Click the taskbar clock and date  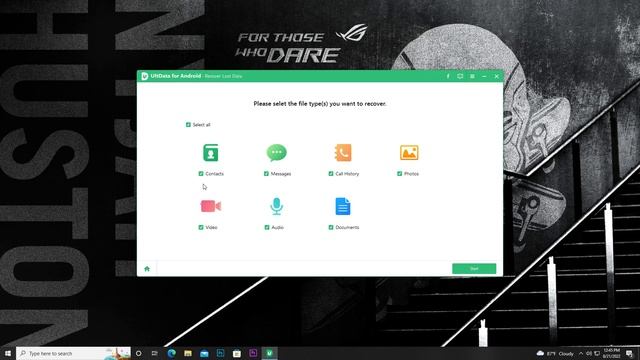click(612, 353)
